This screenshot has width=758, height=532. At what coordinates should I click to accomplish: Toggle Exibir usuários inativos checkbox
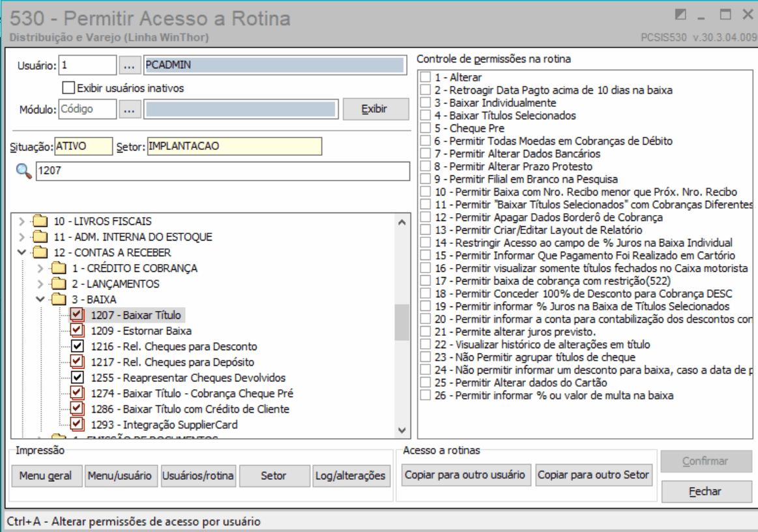[68, 87]
